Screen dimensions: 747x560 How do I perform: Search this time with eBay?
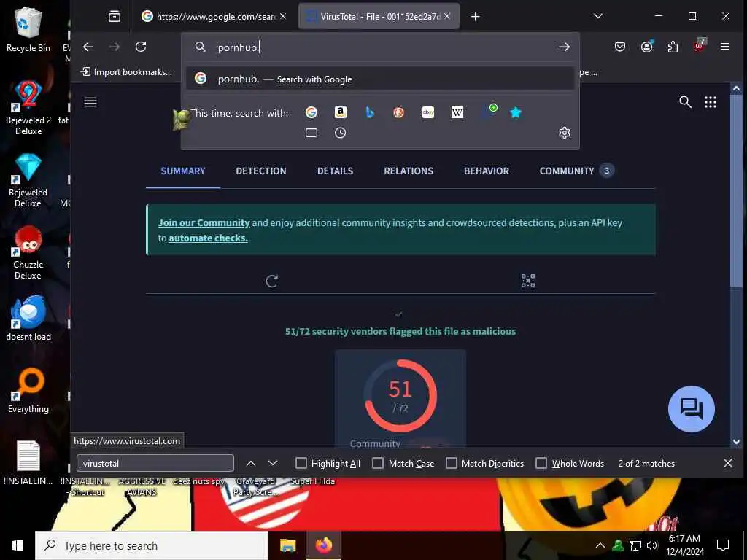427,112
